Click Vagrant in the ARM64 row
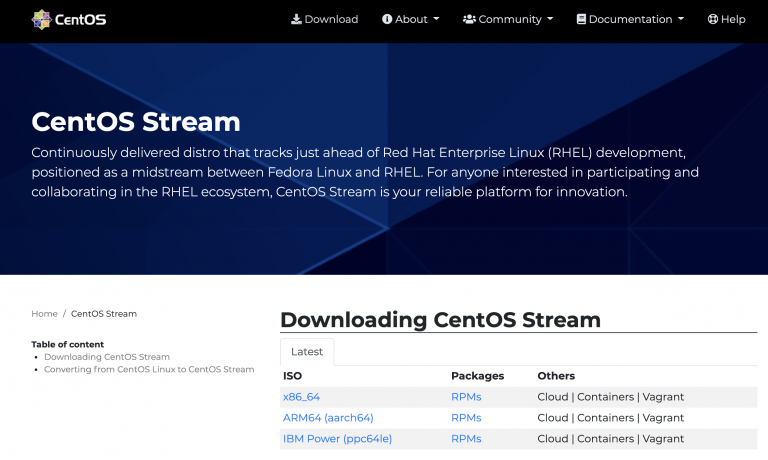The height and width of the screenshot is (460, 768). click(663, 418)
